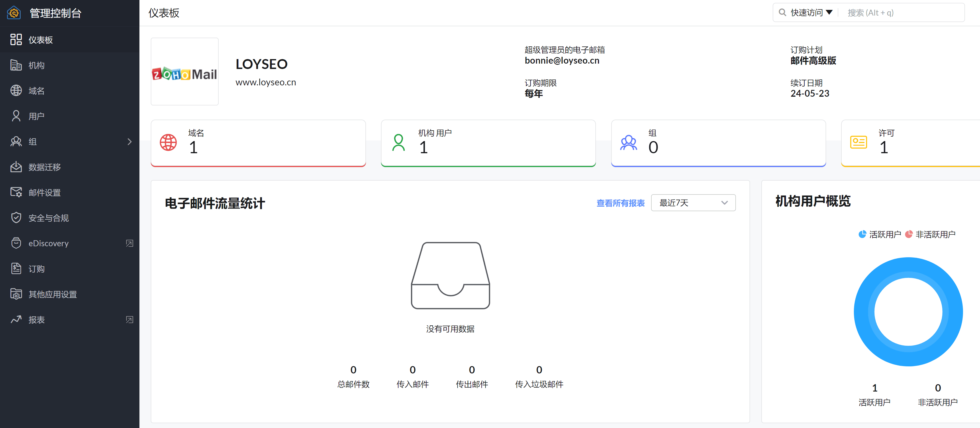Click the 用户 users icon
The height and width of the screenshot is (428, 980).
coord(17,116)
